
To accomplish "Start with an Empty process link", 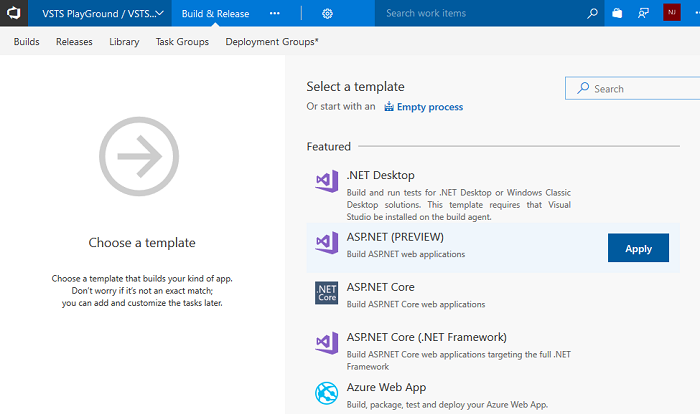I will 429,107.
